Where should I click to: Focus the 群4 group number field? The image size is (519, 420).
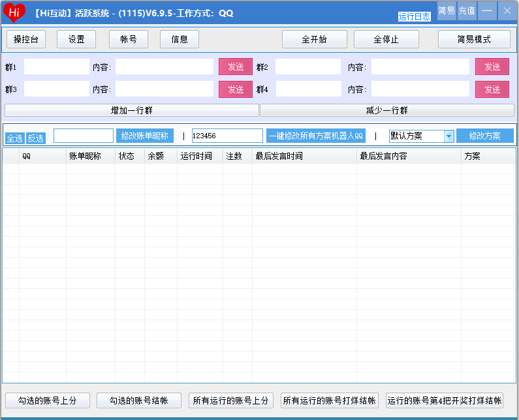pos(309,89)
